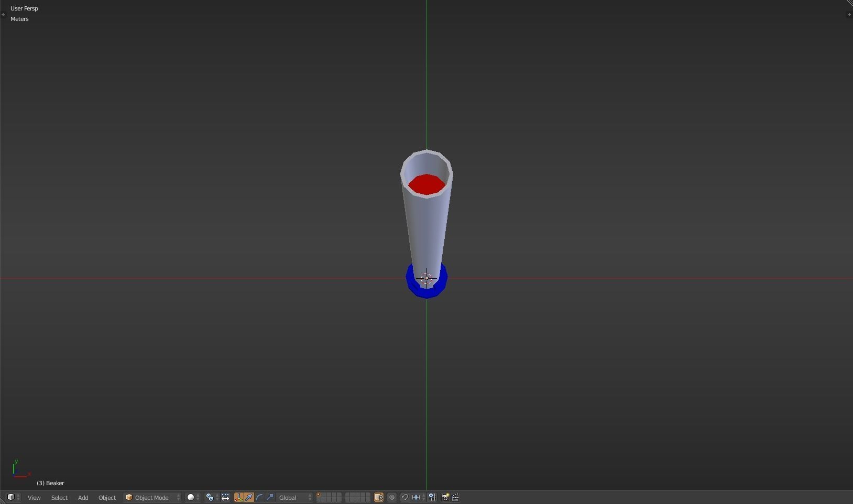
Task: Open the Select menu
Action: coord(59,497)
